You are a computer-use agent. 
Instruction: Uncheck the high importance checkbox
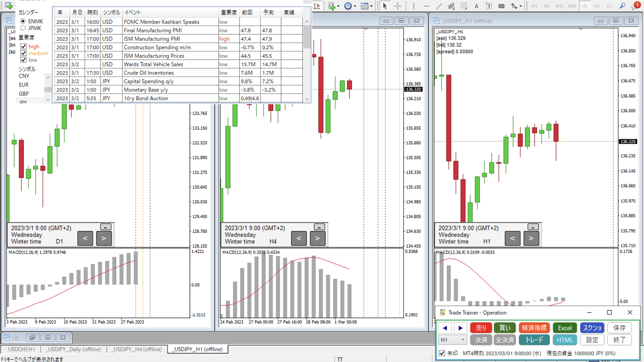click(x=23, y=46)
